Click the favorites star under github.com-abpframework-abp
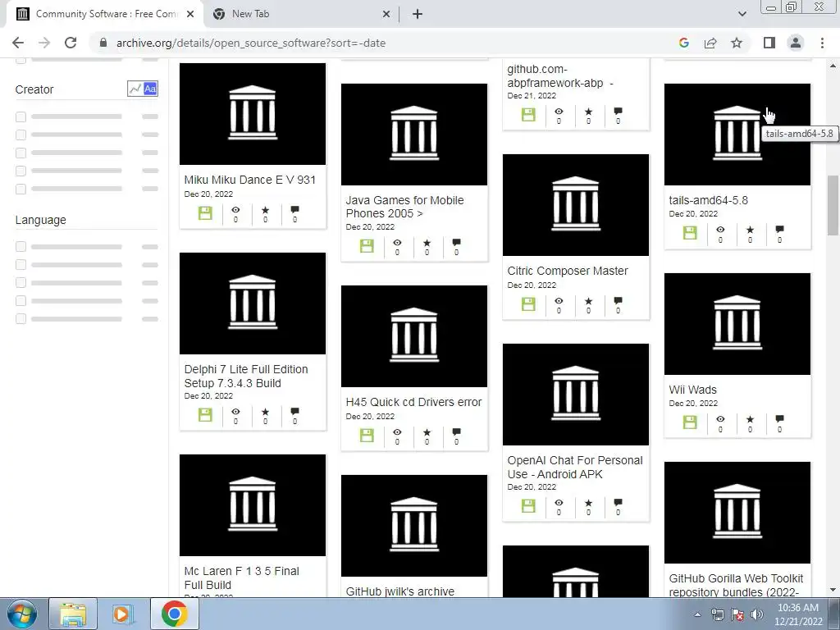Image resolution: width=840 pixels, height=630 pixels. tap(589, 112)
